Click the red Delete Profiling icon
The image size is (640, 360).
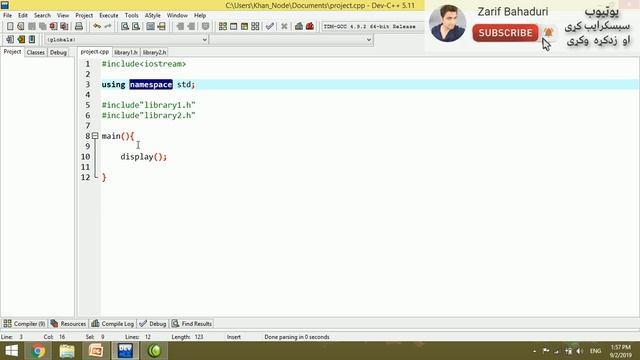click(x=310, y=27)
